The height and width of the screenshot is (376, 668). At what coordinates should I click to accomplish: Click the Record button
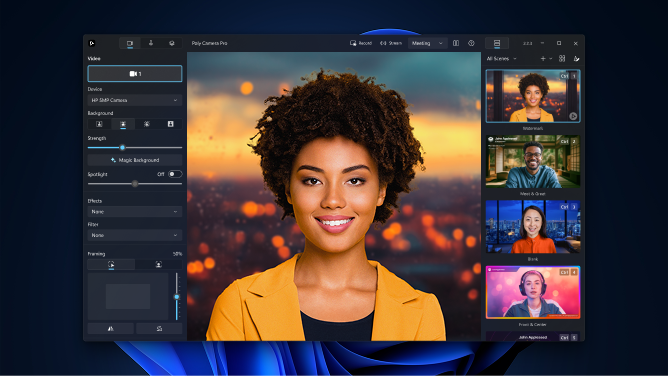pyautogui.click(x=361, y=43)
